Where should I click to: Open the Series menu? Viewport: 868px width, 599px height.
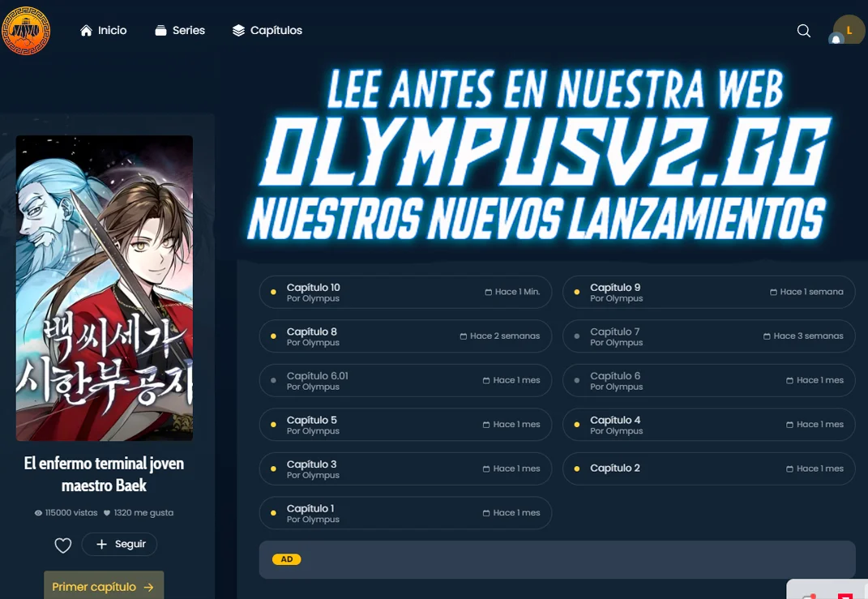click(x=180, y=31)
